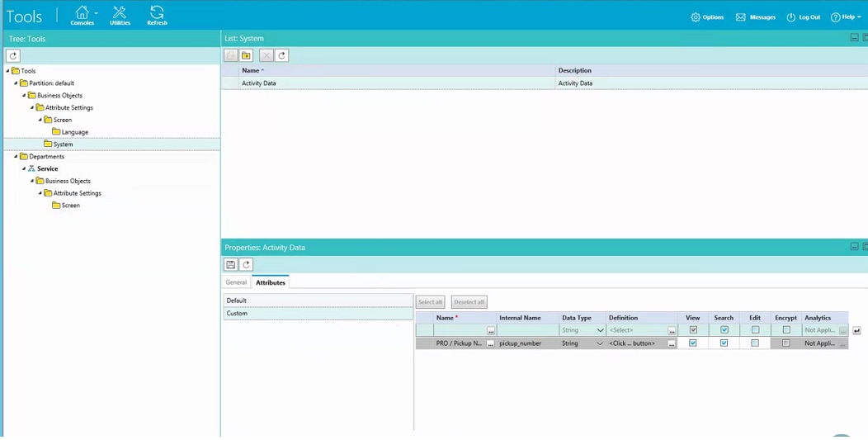This screenshot has width=868, height=440.
Task: Open Options gear in the header
Action: pyautogui.click(x=696, y=17)
